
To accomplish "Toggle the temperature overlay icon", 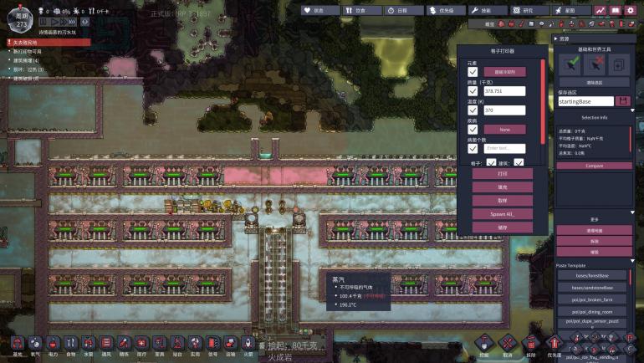I will (522, 24).
